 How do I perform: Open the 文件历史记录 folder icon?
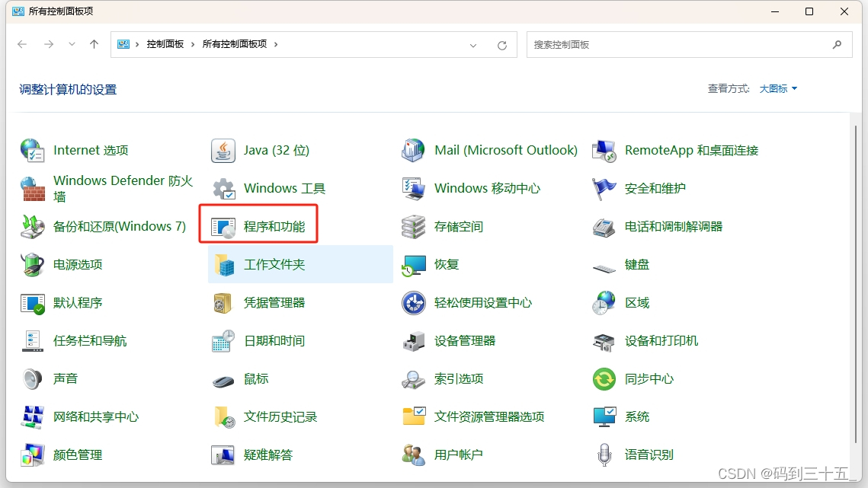(x=223, y=416)
